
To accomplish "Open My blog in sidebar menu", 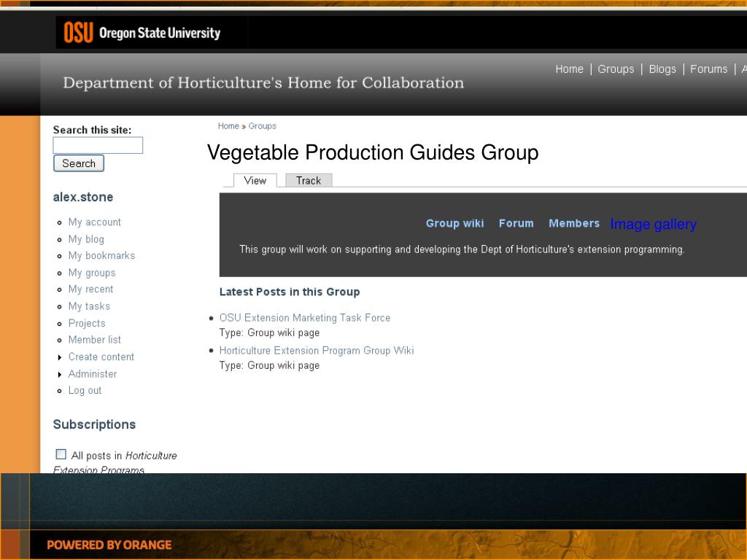I will pyautogui.click(x=86, y=239).
